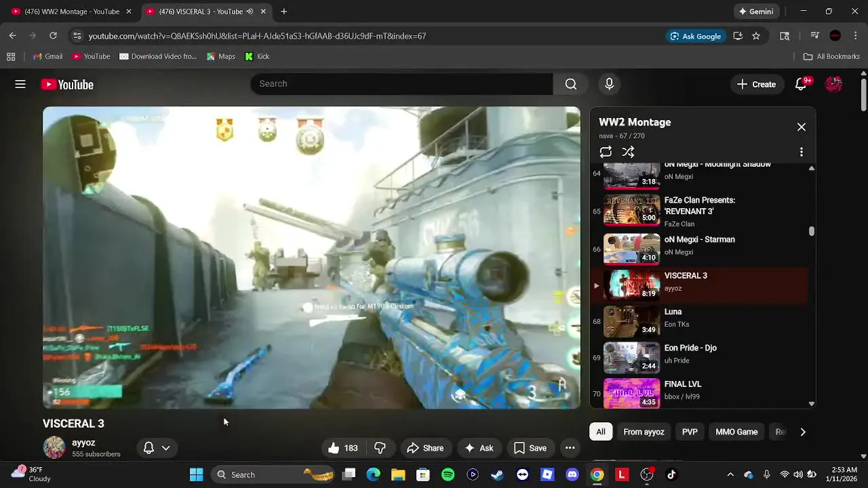Play FaZe Clan Presents REVENANT 3 thumbnail

pos(631,211)
